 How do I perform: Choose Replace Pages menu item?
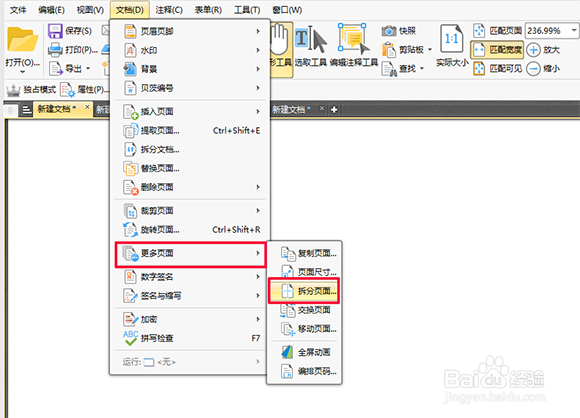(190, 169)
